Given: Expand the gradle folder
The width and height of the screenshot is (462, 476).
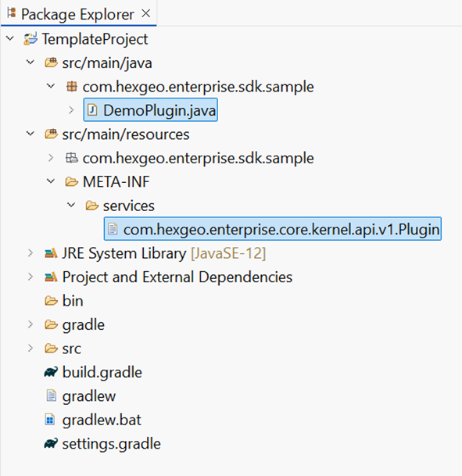Looking at the screenshot, I should (30, 324).
